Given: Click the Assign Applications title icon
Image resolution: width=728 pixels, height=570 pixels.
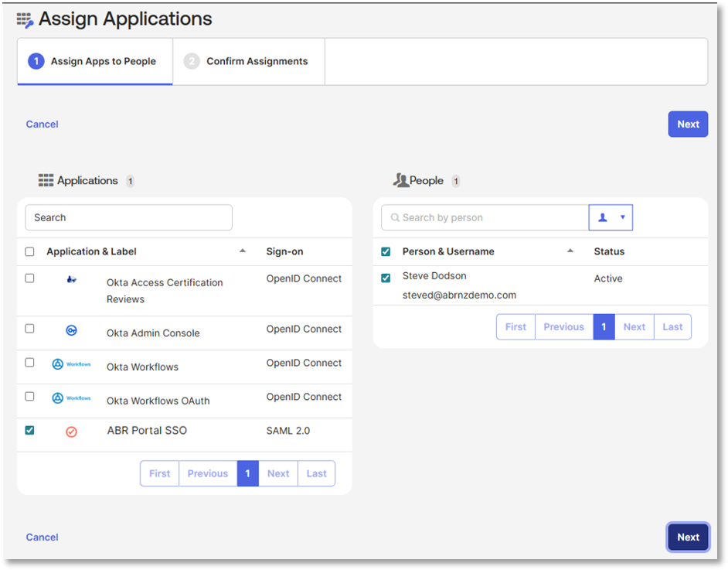Looking at the screenshot, I should pos(26,20).
